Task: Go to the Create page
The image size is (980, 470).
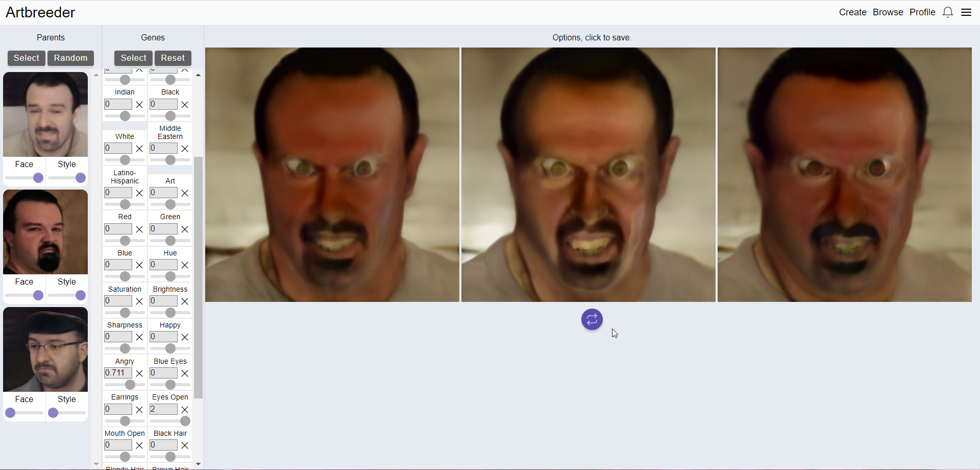Action: 853,12
